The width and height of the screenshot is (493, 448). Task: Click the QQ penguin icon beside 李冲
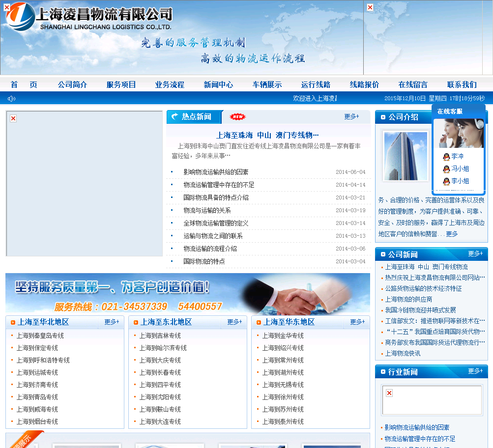pos(446,156)
